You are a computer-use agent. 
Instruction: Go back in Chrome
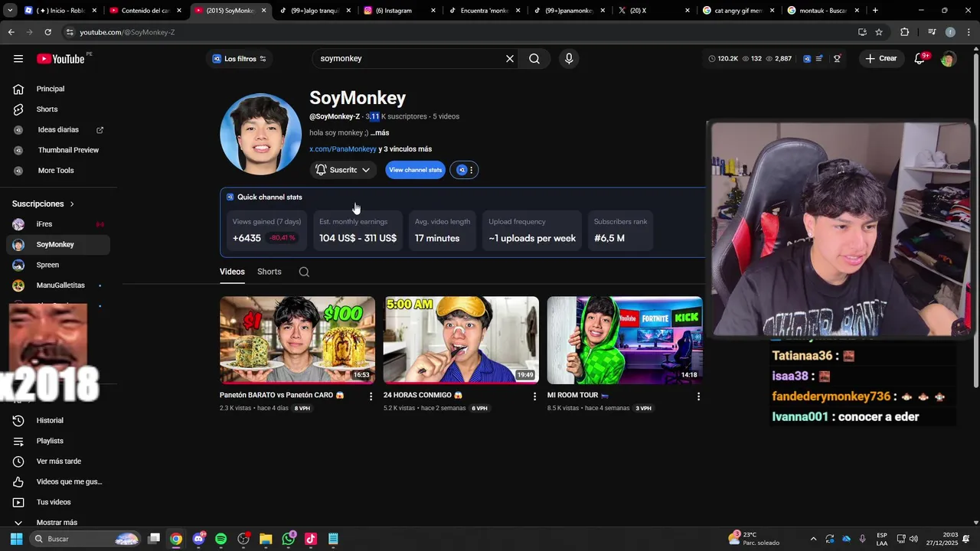(11, 32)
